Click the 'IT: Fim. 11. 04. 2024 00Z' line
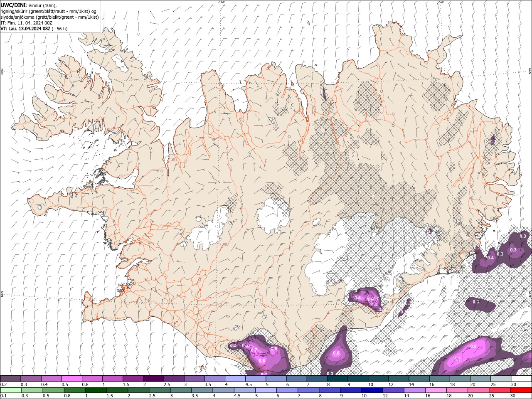This screenshot has width=532, height=399. [27, 23]
